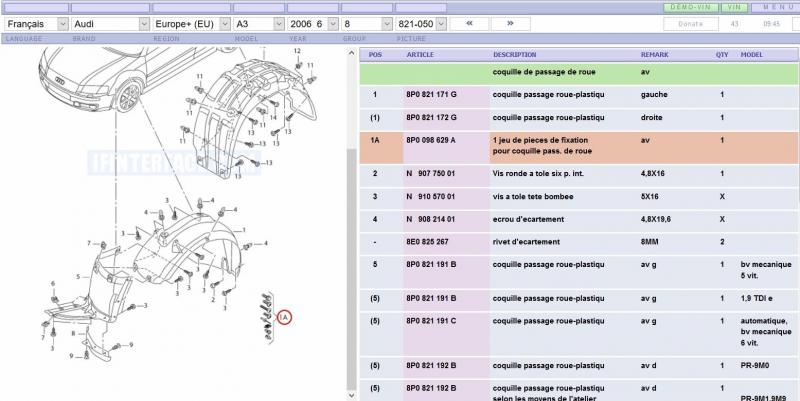This screenshot has height=401, width=800.
Task: Select article 8E0 825 267
Action: tap(427, 242)
